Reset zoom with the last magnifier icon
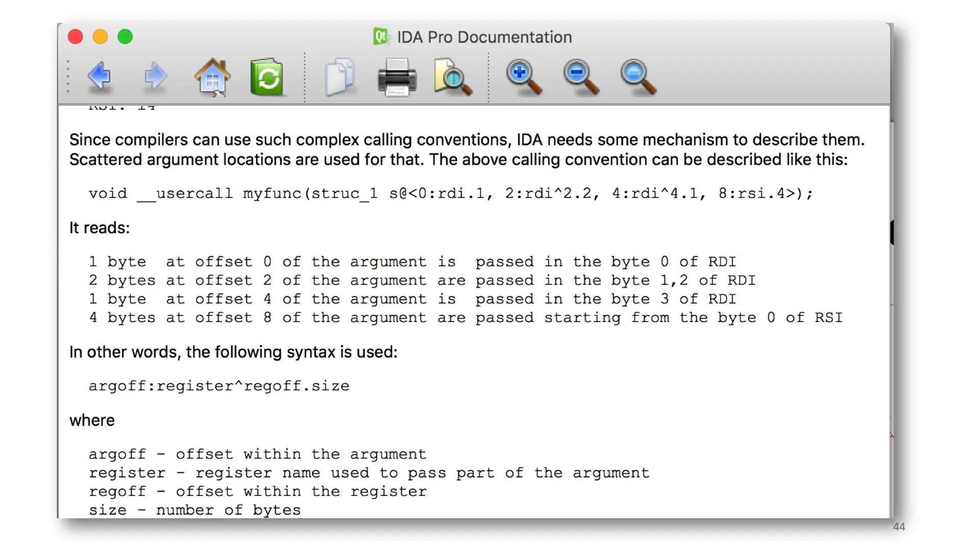Viewport: 980px width, 551px height. pyautogui.click(x=638, y=78)
